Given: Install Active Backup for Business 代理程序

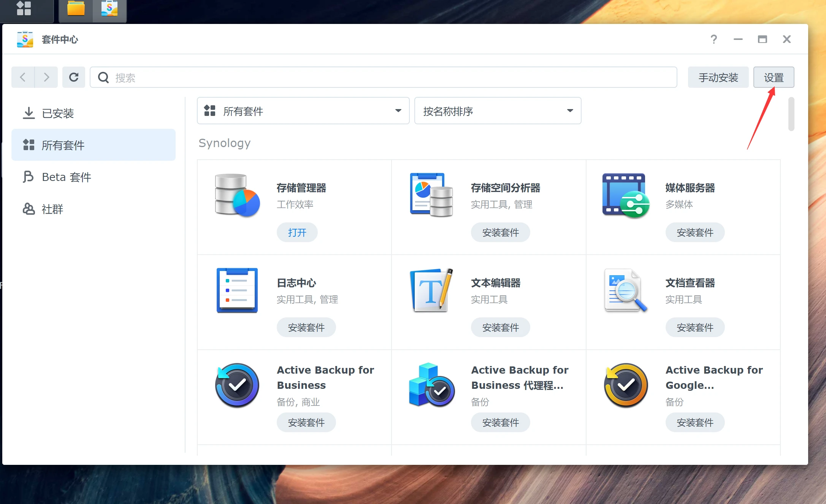Looking at the screenshot, I should pos(500,422).
